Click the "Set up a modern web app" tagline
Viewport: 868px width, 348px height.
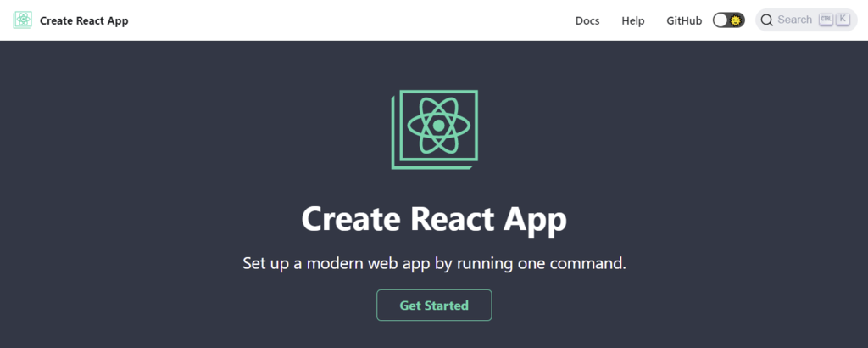coord(434,262)
